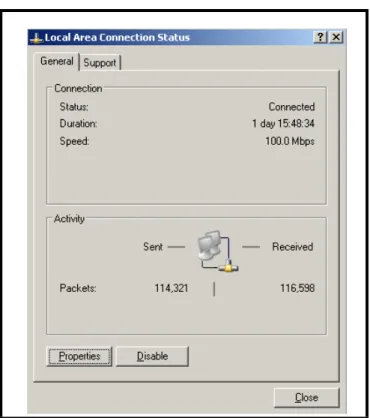Click the sent packets count 114,321
This screenshot has height=418, width=370.
pos(171,288)
